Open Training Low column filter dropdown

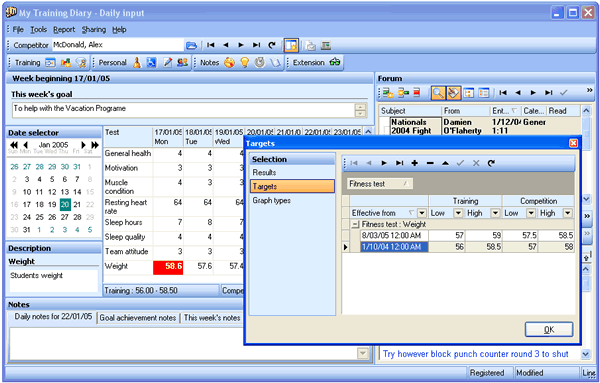click(458, 213)
